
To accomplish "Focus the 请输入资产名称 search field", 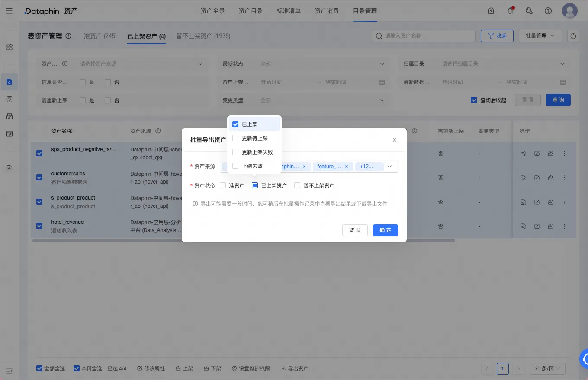I will (424, 36).
